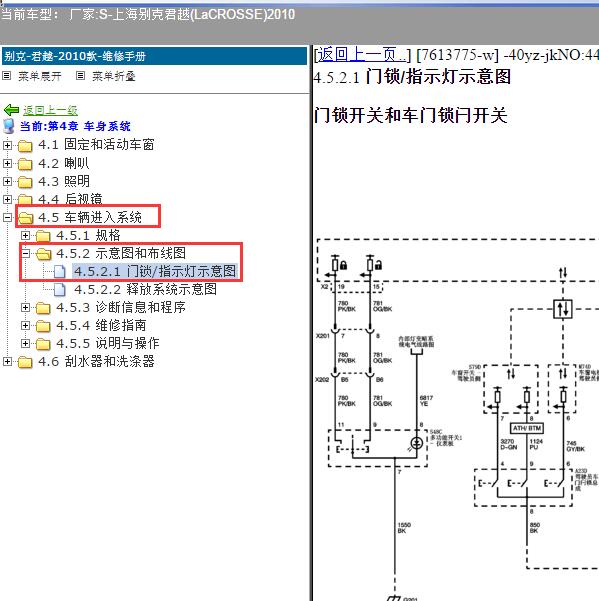Open 4.5.2.2 释放系统示意图 page
The width and height of the screenshot is (599, 601).
pyautogui.click(x=146, y=289)
